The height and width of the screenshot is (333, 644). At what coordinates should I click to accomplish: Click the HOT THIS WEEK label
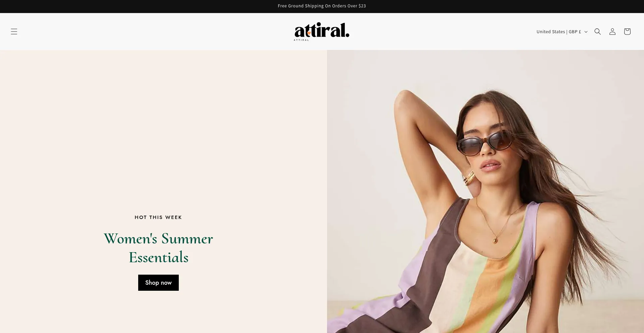pyautogui.click(x=158, y=217)
